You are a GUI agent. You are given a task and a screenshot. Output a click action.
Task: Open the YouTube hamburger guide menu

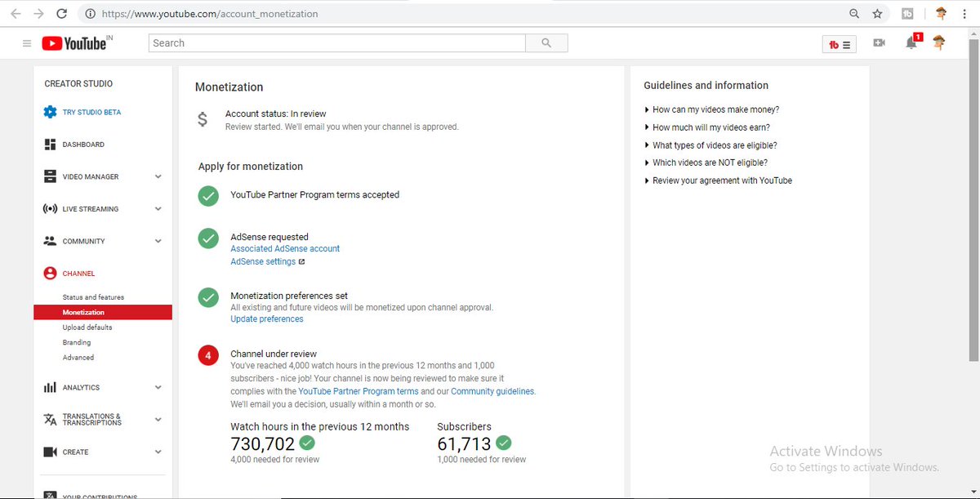click(27, 43)
